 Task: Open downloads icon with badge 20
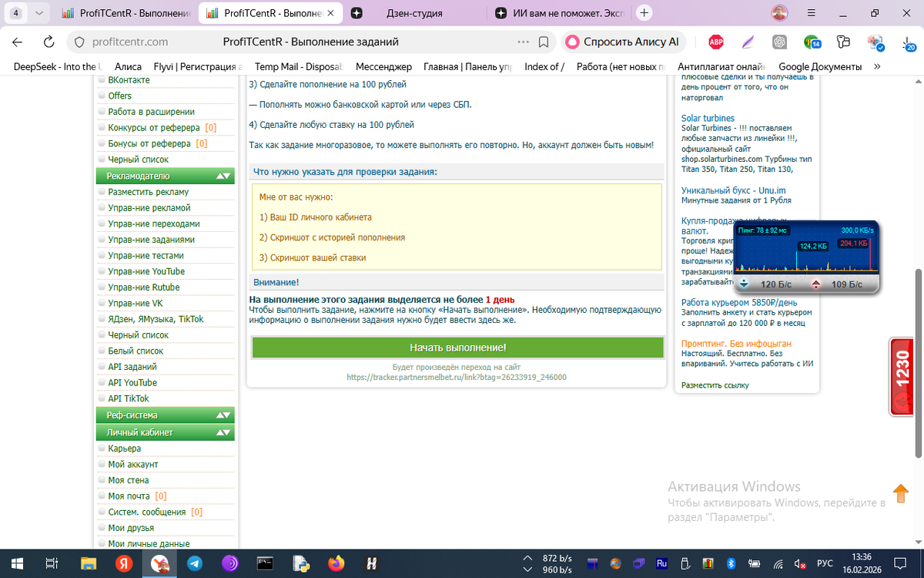[908, 43]
